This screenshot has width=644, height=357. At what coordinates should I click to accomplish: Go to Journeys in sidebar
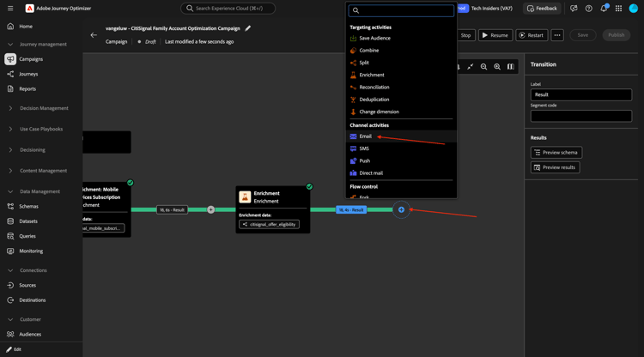coord(28,74)
